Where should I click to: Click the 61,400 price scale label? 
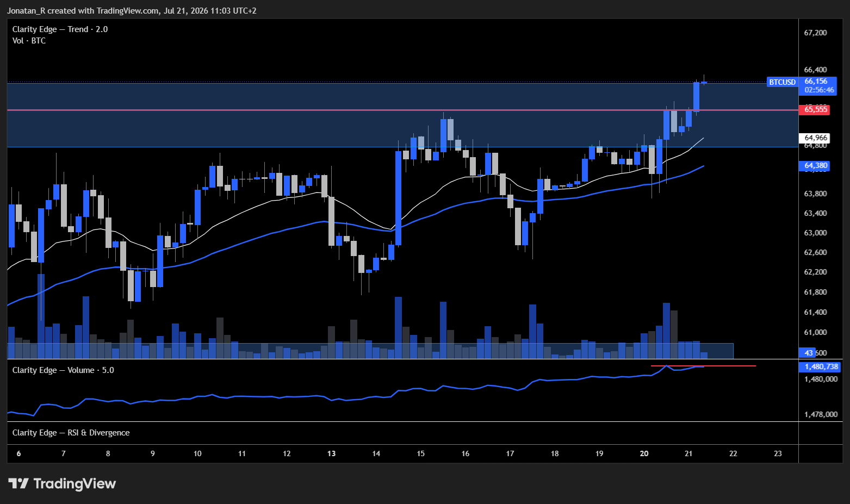pos(815,312)
